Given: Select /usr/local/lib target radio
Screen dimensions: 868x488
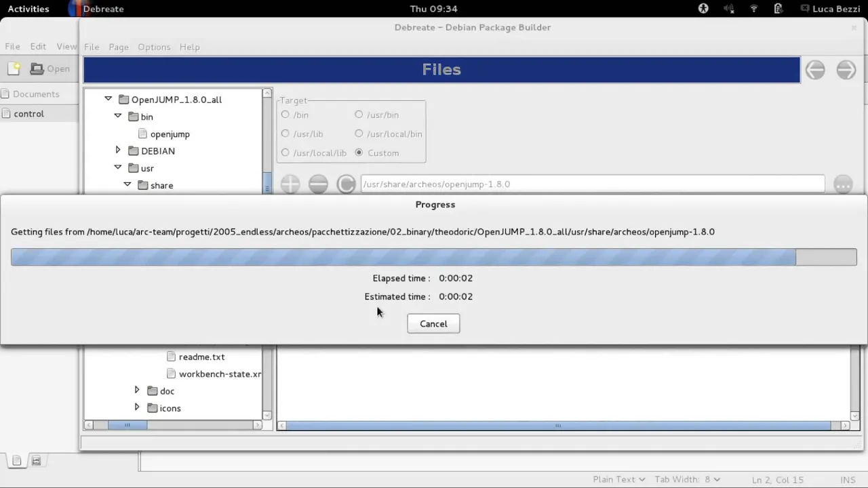Looking at the screenshot, I should pyautogui.click(x=285, y=152).
